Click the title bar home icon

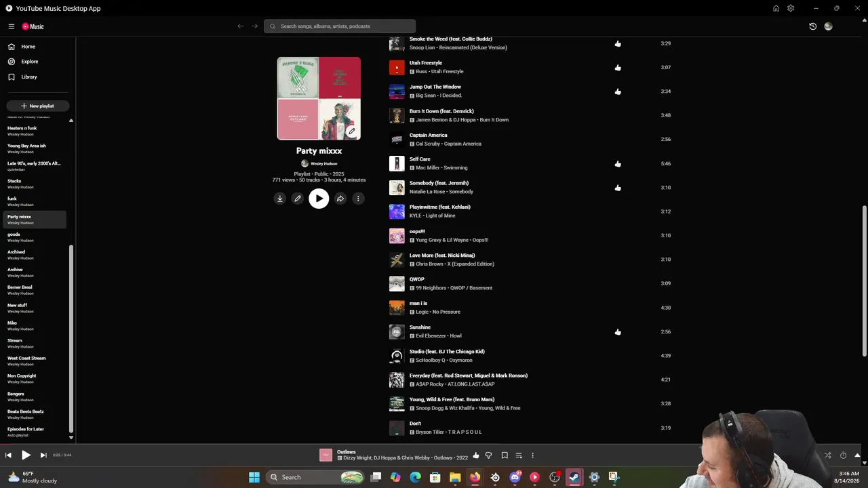coord(776,8)
